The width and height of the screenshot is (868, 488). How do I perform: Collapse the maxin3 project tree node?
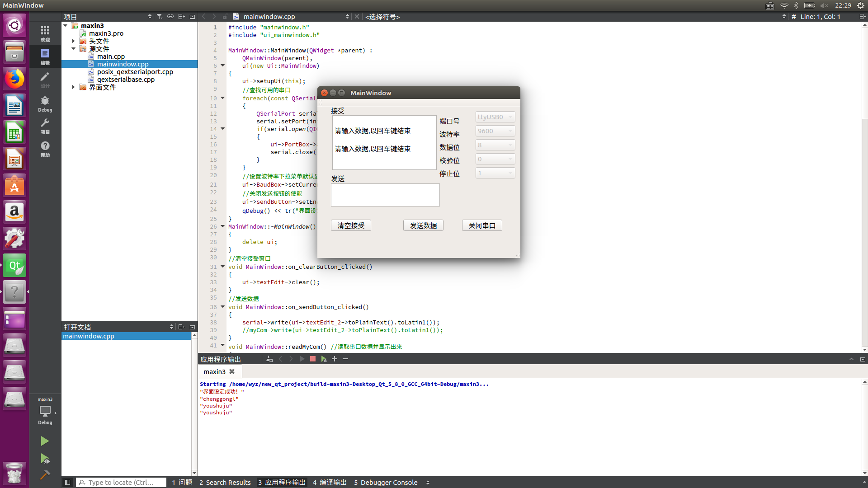coord(66,26)
